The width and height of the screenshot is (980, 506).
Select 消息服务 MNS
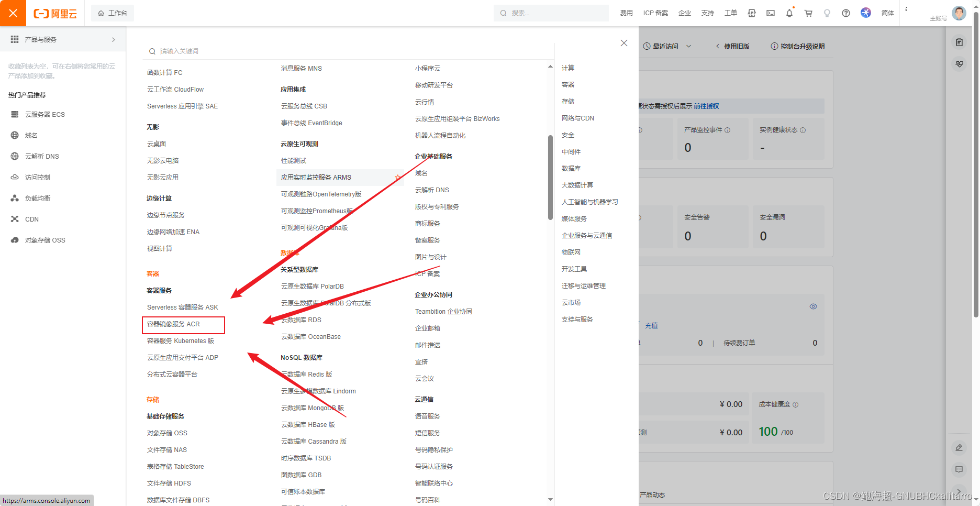point(302,69)
